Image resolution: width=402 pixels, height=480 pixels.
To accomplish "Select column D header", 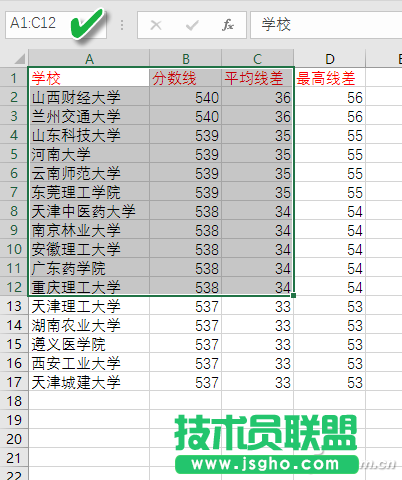I will (x=330, y=59).
